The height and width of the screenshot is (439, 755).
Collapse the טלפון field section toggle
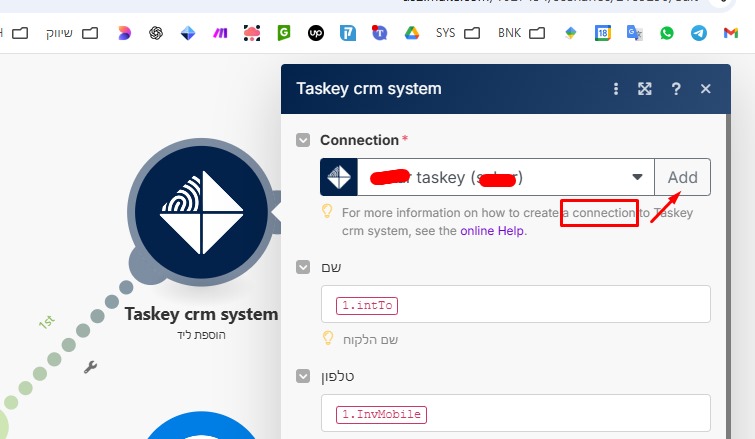point(303,376)
